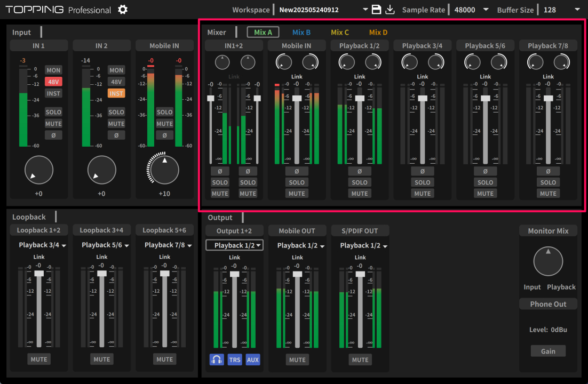Viewport: 588px width, 384px height.
Task: Click the Monitor Mix knob
Action: pyautogui.click(x=548, y=261)
